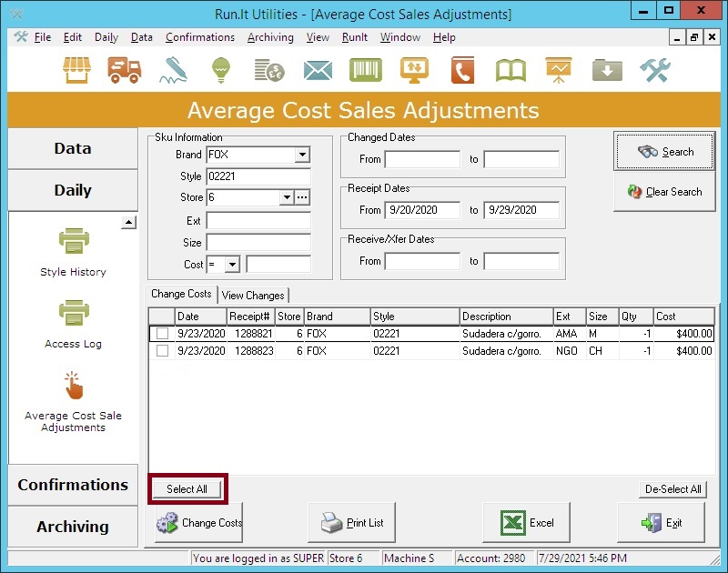This screenshot has width=728, height=573.
Task: Click the Changed Dates to field
Action: [521, 159]
